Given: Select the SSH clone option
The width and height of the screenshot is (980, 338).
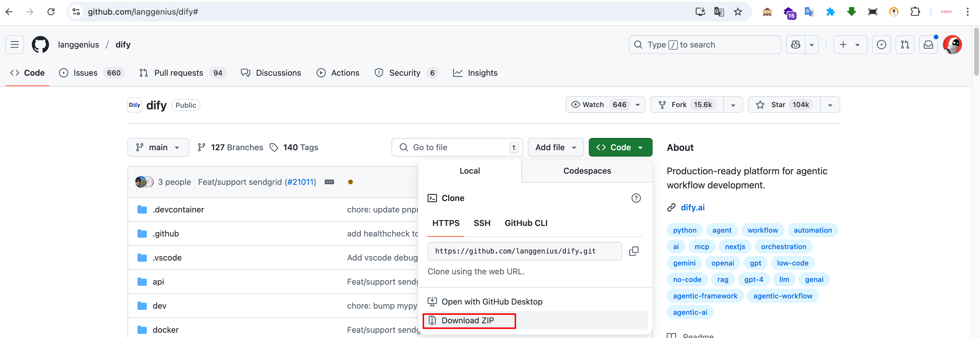Looking at the screenshot, I should 482,223.
